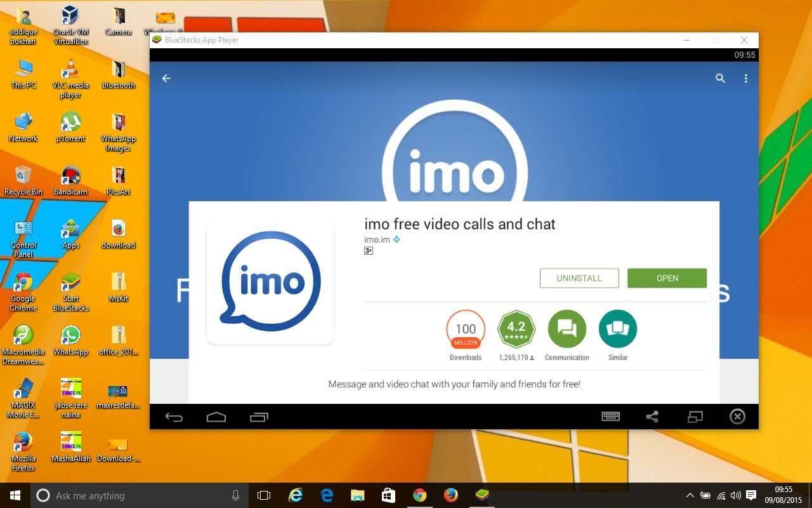This screenshot has height=508, width=812.
Task: Click the imo app description text
Action: [x=454, y=384]
